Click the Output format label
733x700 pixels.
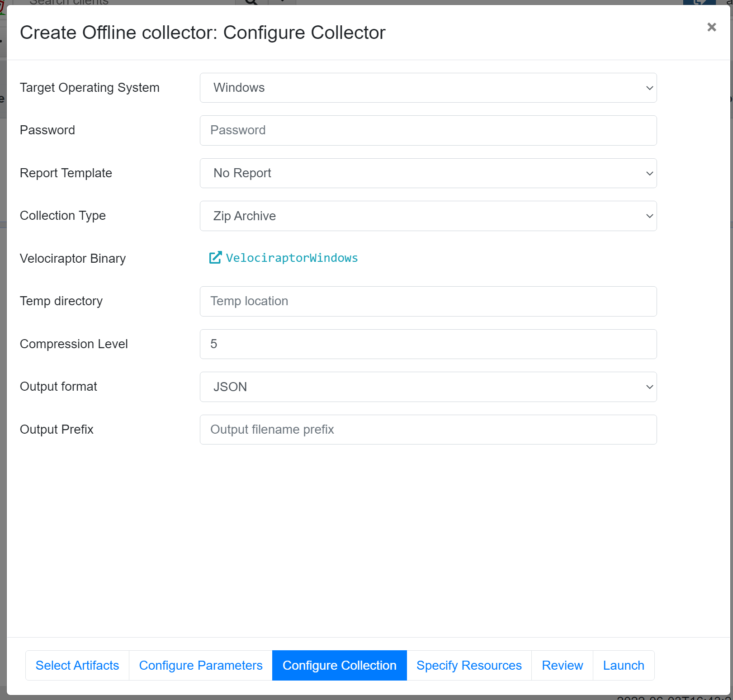[58, 386]
